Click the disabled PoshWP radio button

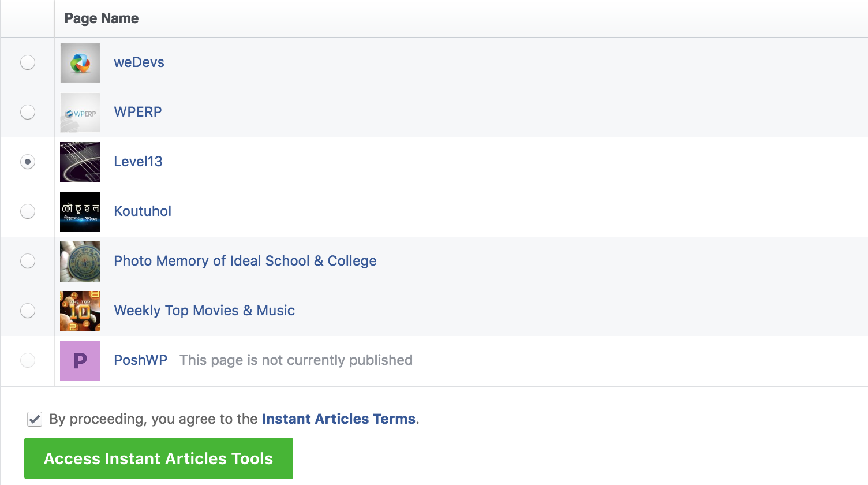[28, 360]
